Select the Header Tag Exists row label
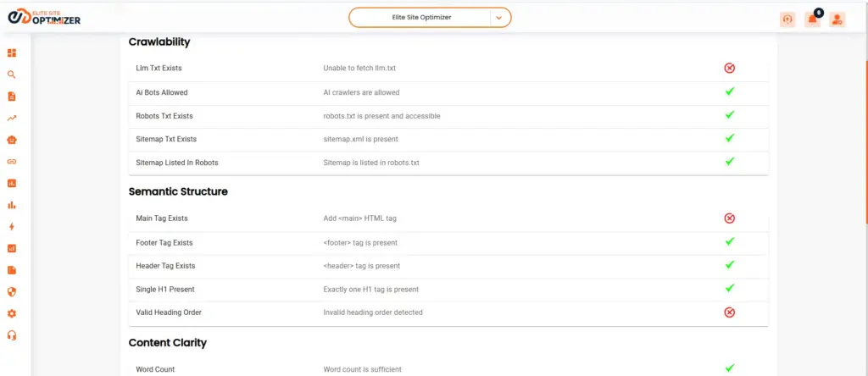The width and height of the screenshot is (868, 376). (x=165, y=266)
